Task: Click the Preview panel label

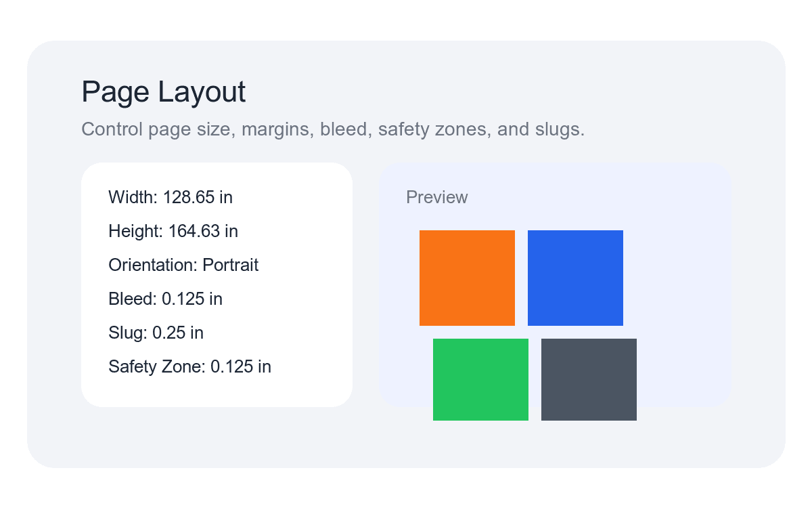Action: tap(437, 197)
